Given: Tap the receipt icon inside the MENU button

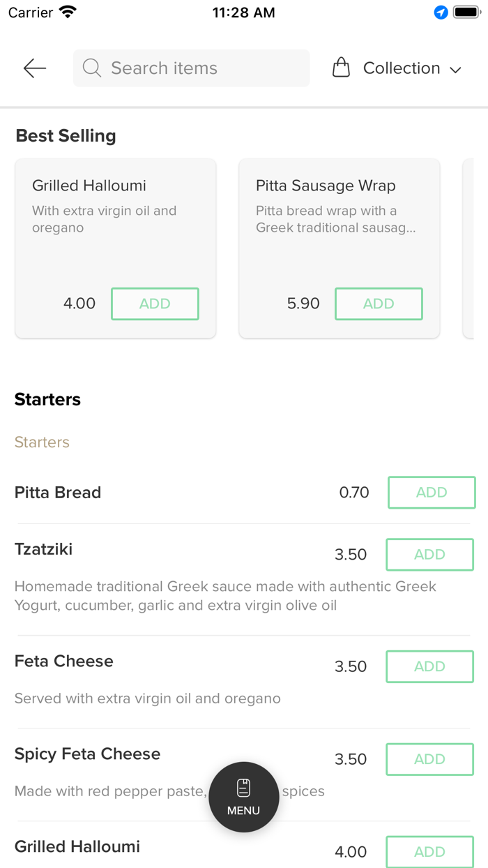Looking at the screenshot, I should click(x=243, y=786).
